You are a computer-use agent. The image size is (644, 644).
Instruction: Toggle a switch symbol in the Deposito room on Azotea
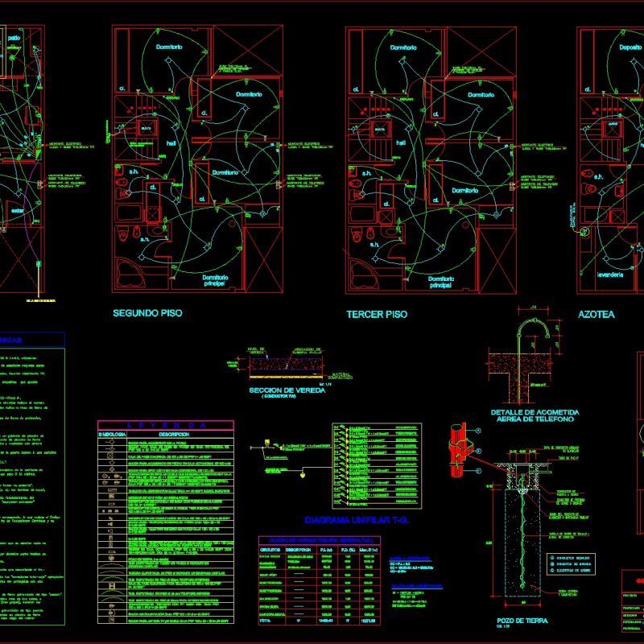(617, 92)
